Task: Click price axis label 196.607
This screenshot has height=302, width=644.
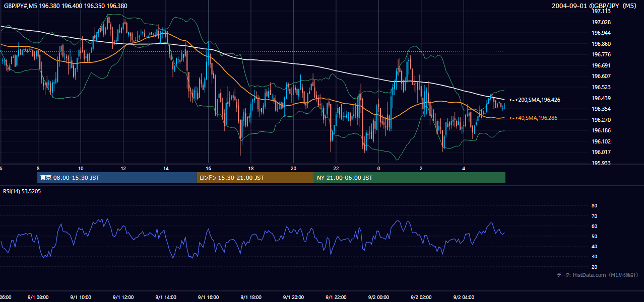Action: point(601,76)
